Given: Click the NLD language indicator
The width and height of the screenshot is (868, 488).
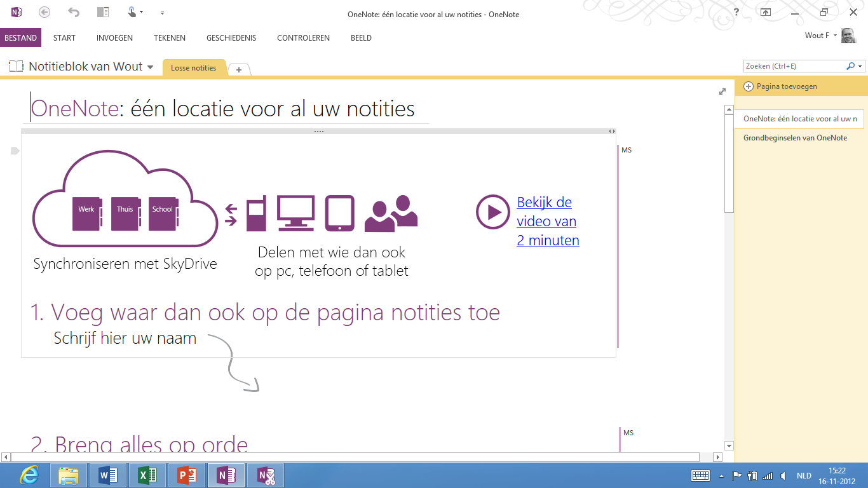Looking at the screenshot, I should (804, 475).
